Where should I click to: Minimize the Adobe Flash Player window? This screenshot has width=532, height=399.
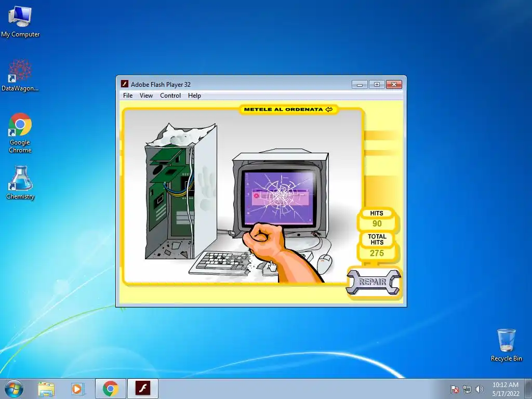pyautogui.click(x=360, y=85)
